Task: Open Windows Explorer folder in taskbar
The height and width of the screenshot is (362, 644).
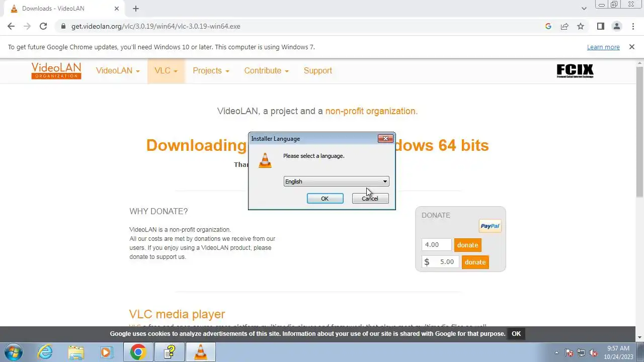Action: click(x=75, y=352)
